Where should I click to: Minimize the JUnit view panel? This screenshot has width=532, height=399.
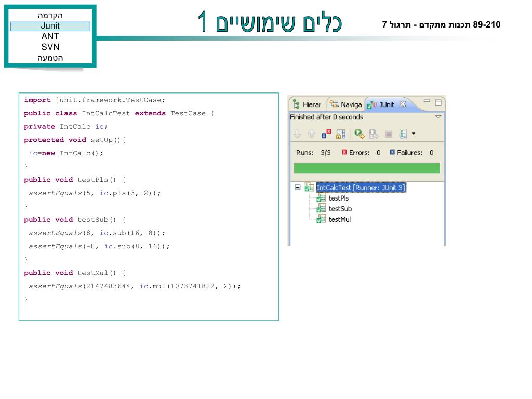tap(427, 101)
